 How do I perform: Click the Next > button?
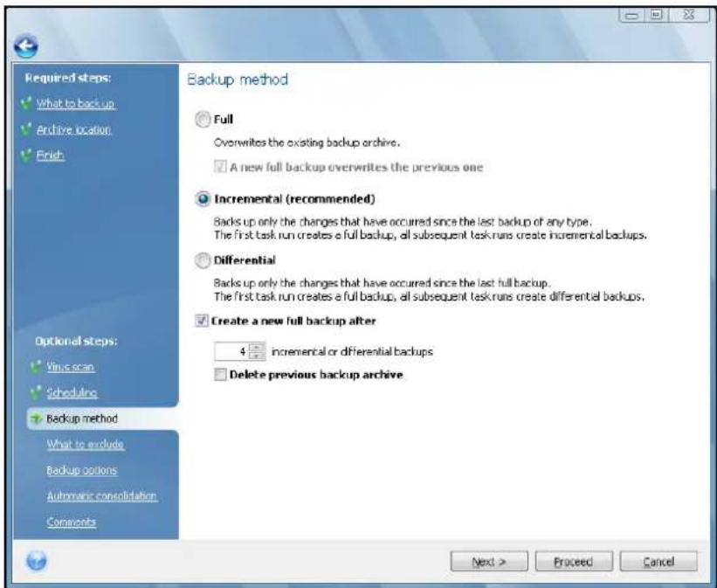point(489,562)
